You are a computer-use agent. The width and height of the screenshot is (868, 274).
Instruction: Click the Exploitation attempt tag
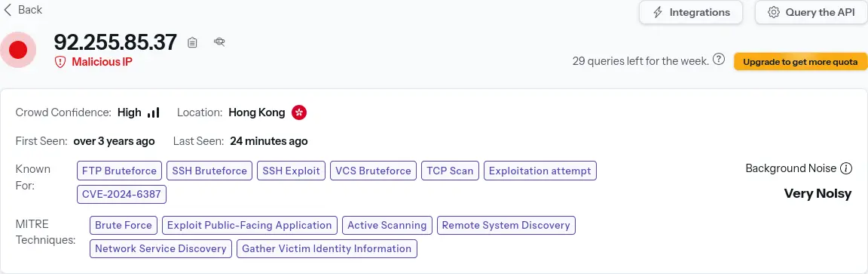click(540, 171)
